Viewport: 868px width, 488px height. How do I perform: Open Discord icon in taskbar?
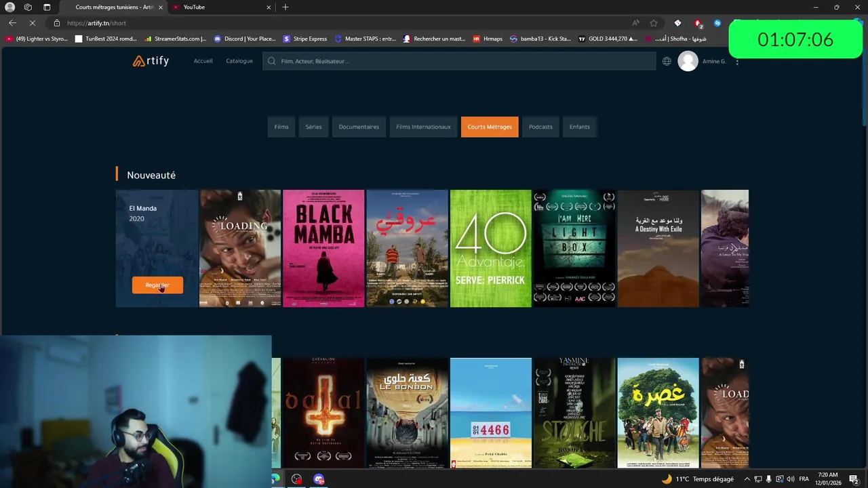coord(319,479)
